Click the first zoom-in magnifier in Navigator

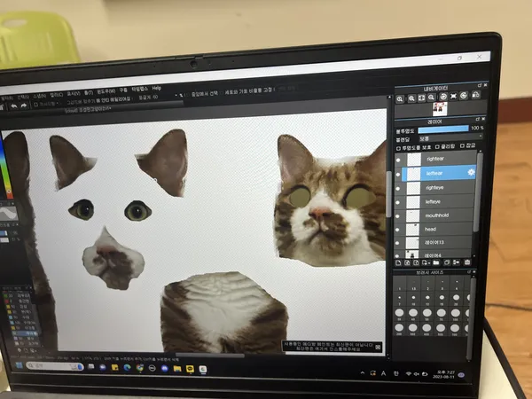(400, 99)
